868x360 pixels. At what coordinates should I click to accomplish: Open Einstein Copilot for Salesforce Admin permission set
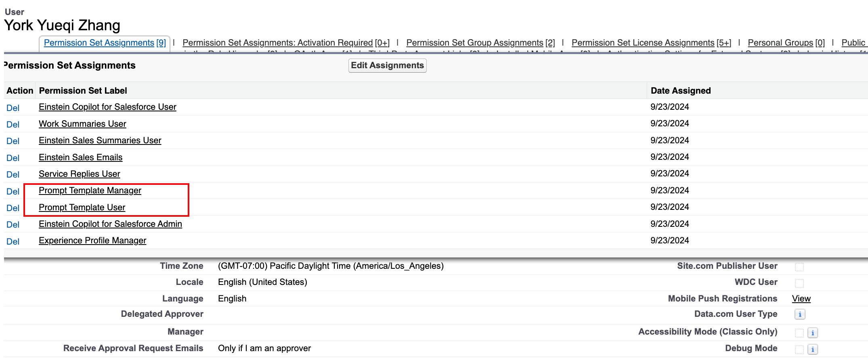[110, 224]
